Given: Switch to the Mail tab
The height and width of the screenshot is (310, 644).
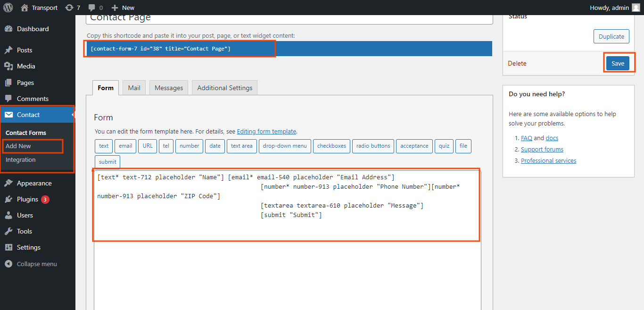Looking at the screenshot, I should (x=134, y=88).
